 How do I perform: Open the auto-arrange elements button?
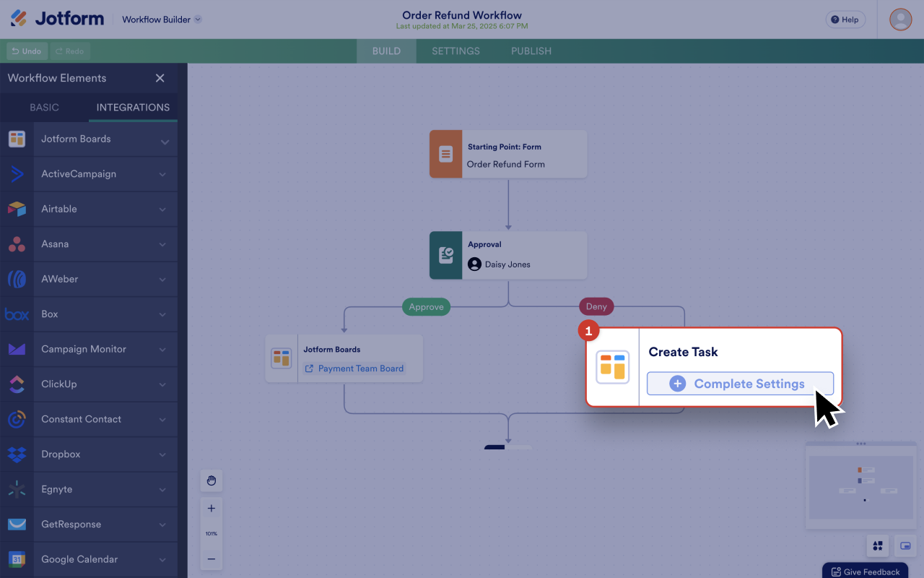tap(878, 545)
